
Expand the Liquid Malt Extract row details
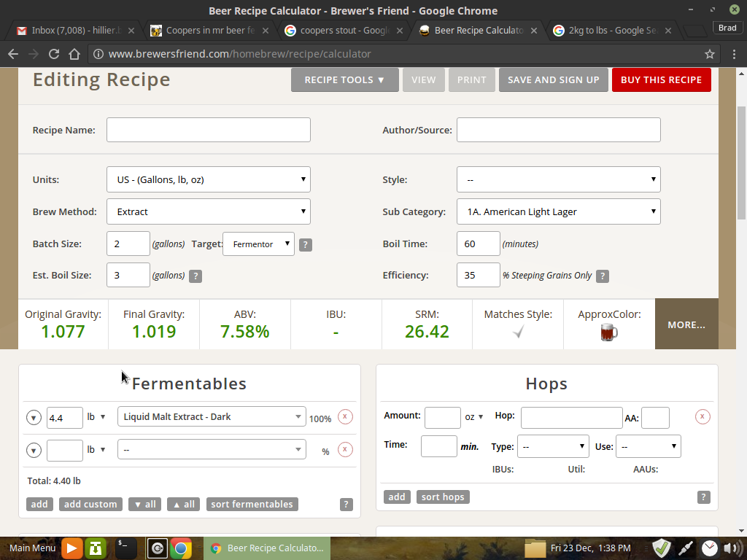[x=34, y=418]
